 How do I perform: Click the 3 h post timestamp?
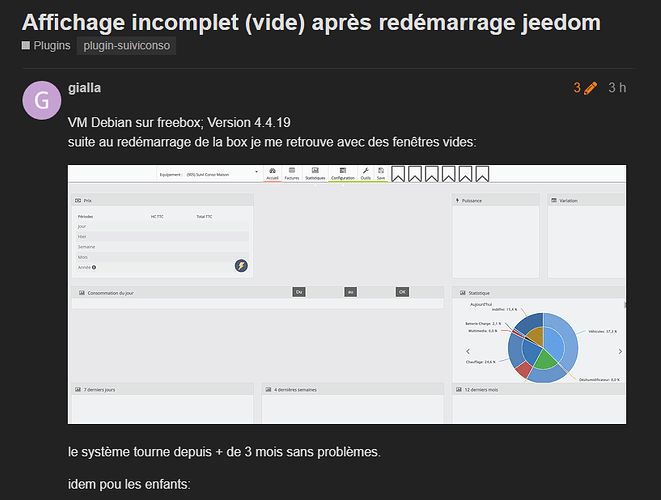pos(617,88)
